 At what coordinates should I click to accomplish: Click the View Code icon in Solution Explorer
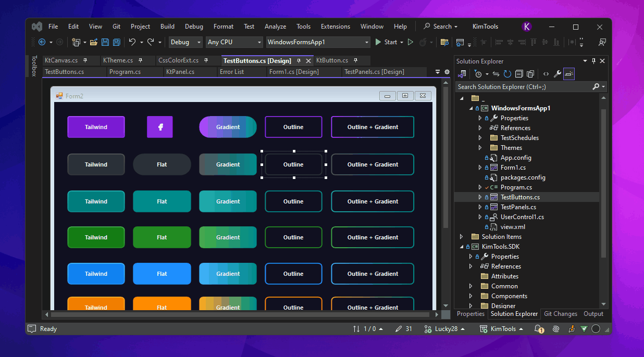(x=546, y=74)
